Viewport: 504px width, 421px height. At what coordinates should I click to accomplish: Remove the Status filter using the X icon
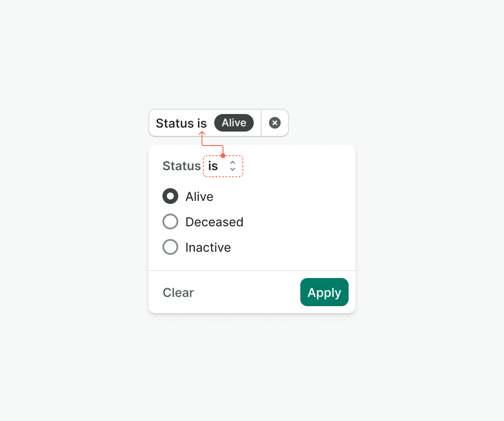pos(275,123)
